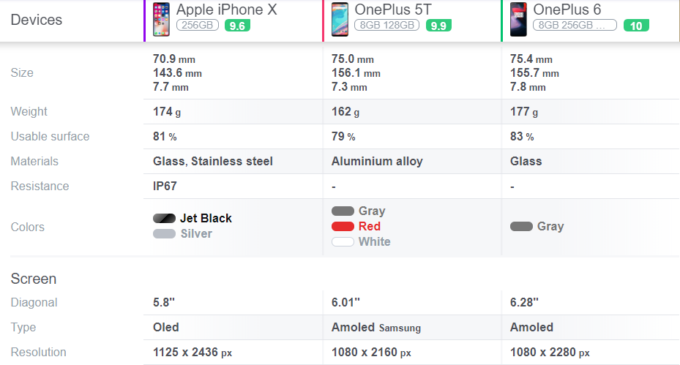Click the Devices header label
680x365 pixels.
click(36, 20)
